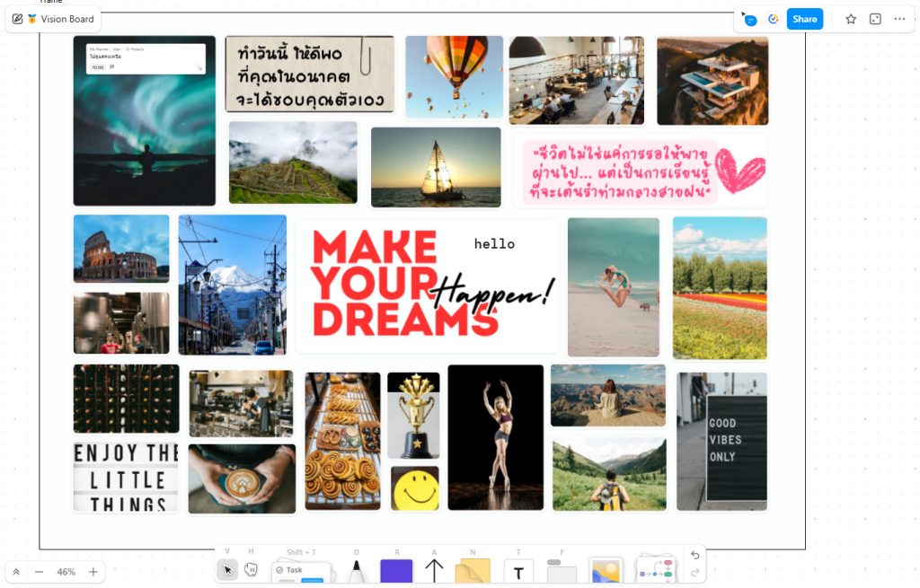This screenshot has width=920, height=588.
Task: Click the 'hello' text on the board
Action: point(495,244)
